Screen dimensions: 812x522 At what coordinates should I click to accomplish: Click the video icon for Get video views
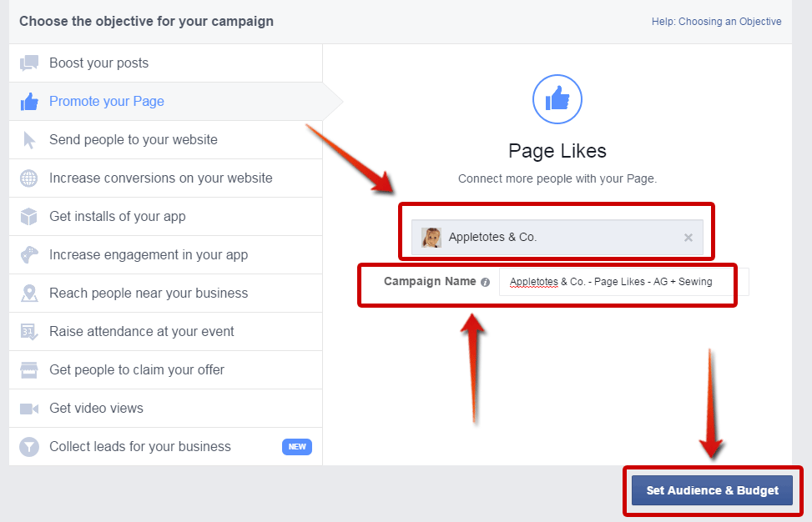(x=28, y=408)
